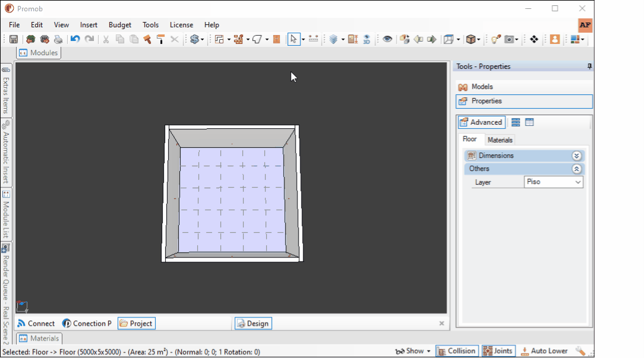The width and height of the screenshot is (644, 358).
Task: Click the next view arrow icon
Action: click(432, 39)
